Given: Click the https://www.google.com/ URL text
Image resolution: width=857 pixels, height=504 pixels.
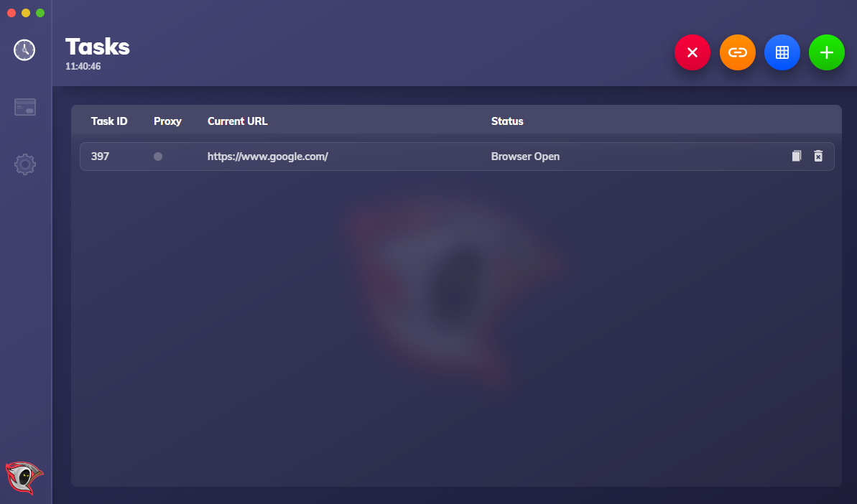Looking at the screenshot, I should click(267, 157).
